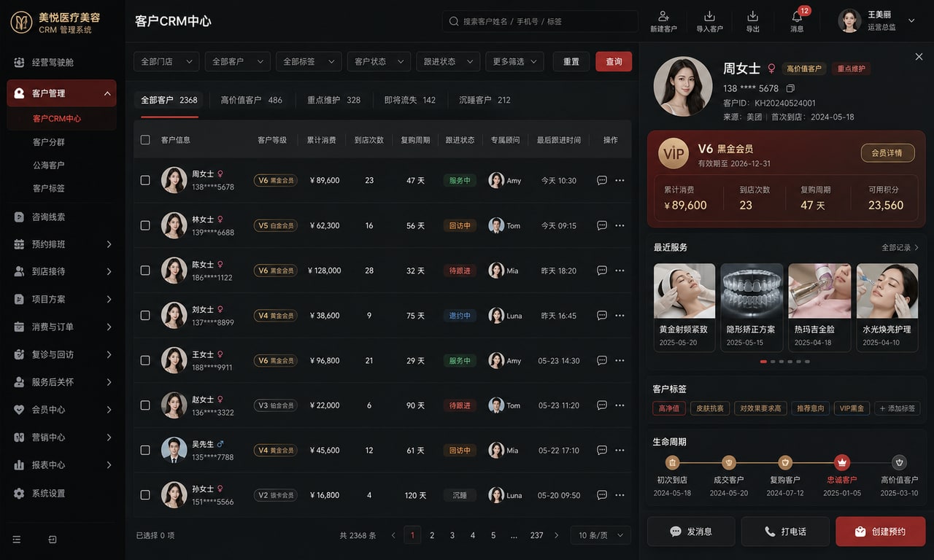Open the 跟进状态 filter dropdown
Viewport: 934px width, 560px height.
coord(449,62)
